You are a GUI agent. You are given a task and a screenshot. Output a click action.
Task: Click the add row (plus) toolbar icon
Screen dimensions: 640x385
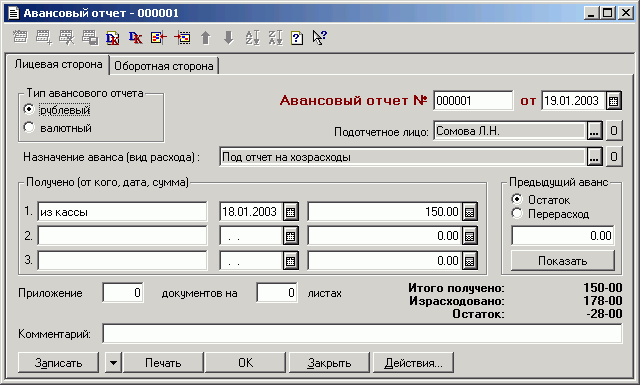tap(43, 38)
